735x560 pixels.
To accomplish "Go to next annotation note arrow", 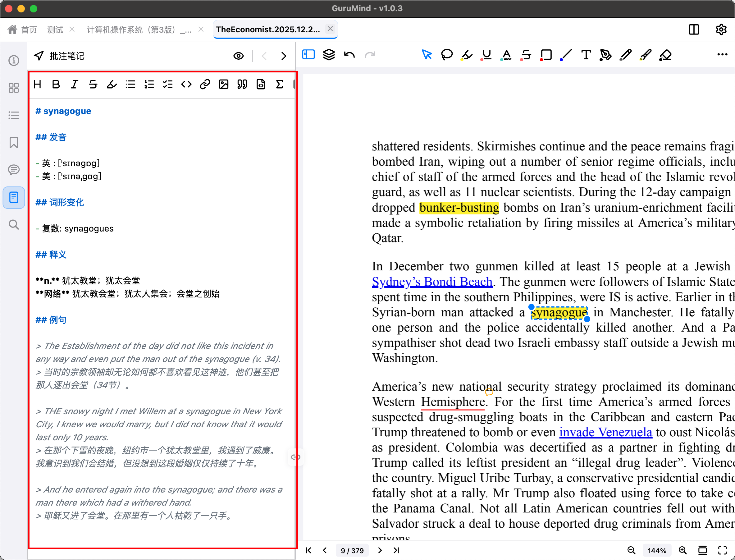I will coord(284,56).
